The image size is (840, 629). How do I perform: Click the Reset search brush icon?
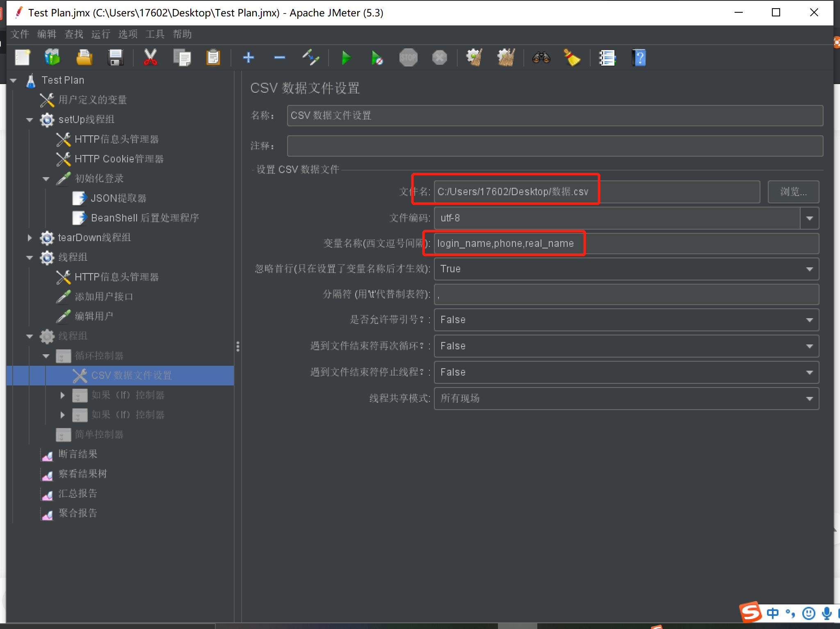572,57
